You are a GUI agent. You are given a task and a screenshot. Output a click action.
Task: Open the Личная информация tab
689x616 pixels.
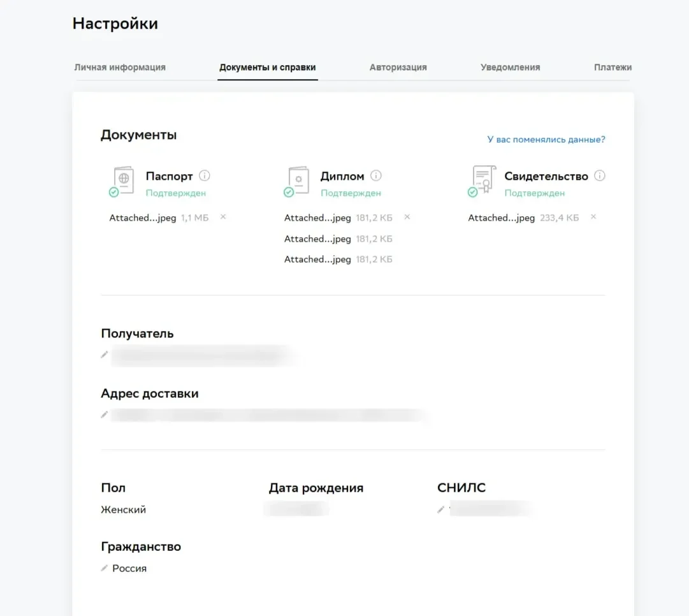[120, 67]
